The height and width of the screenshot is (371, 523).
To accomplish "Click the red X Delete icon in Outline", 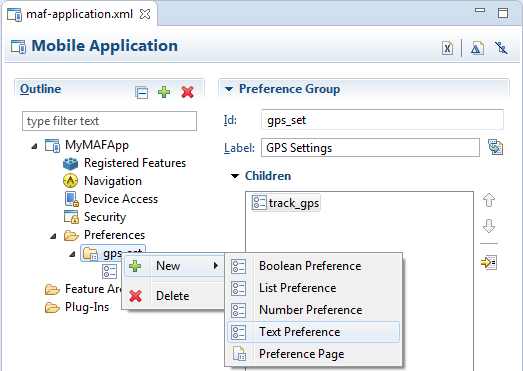I will (187, 92).
